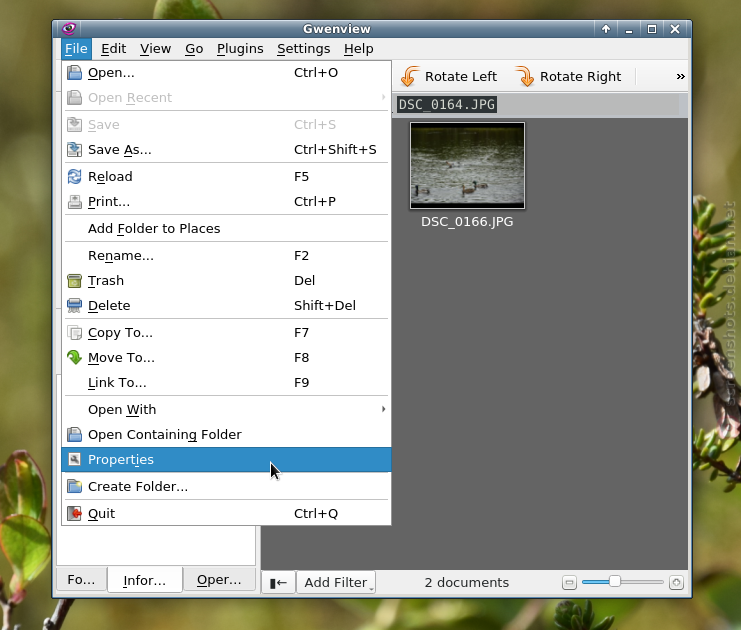Switch to the Oper... sidebar tab
This screenshot has width=741, height=630.
pyautogui.click(x=219, y=580)
